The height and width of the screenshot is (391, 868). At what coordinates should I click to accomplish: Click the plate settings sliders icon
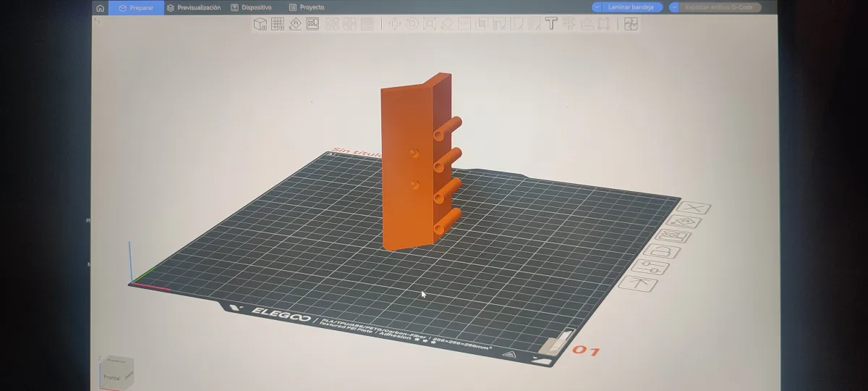coord(649,267)
